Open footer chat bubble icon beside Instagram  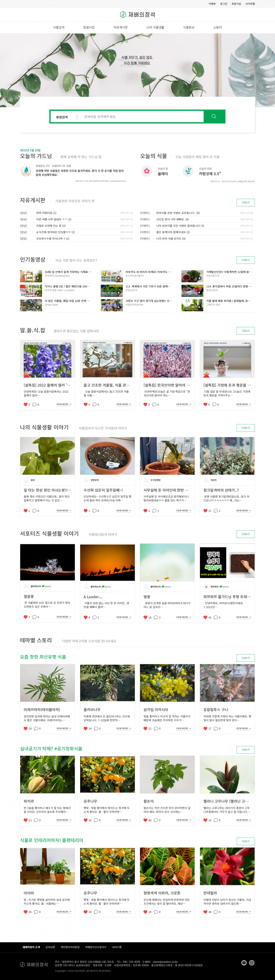(x=244, y=963)
